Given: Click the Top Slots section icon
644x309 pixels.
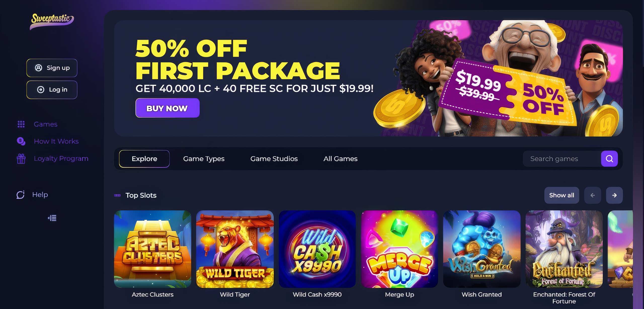Looking at the screenshot, I should (117, 195).
